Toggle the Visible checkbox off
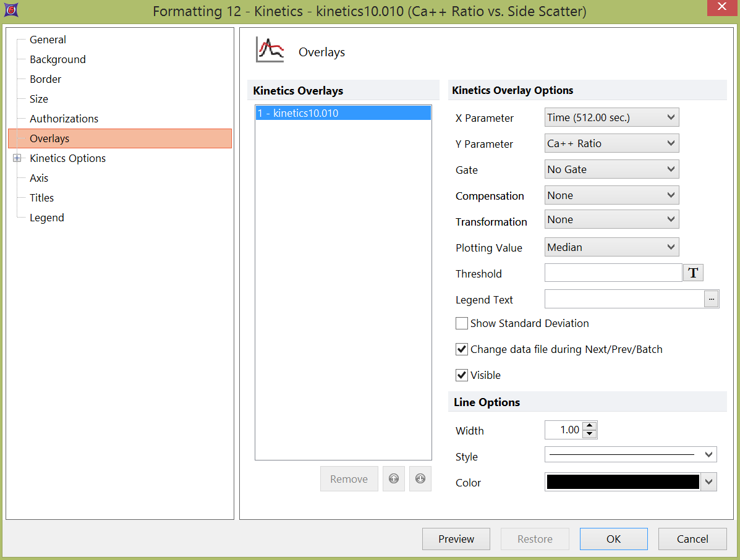Viewport: 740px width, 560px height. pyautogui.click(x=462, y=375)
